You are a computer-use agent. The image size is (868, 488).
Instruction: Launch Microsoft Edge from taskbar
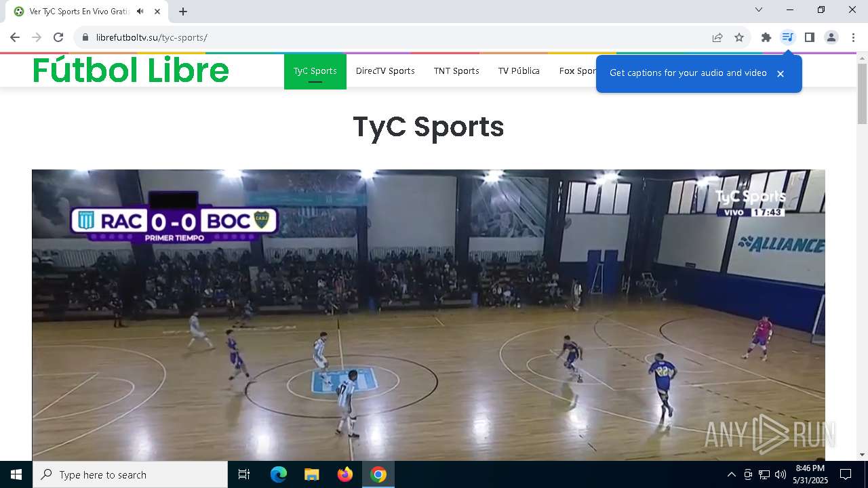click(278, 474)
